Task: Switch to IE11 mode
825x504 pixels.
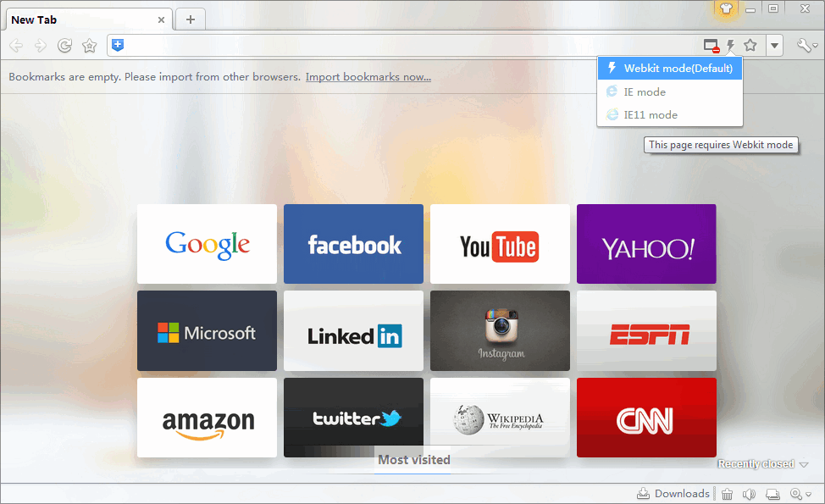Action: (x=670, y=114)
